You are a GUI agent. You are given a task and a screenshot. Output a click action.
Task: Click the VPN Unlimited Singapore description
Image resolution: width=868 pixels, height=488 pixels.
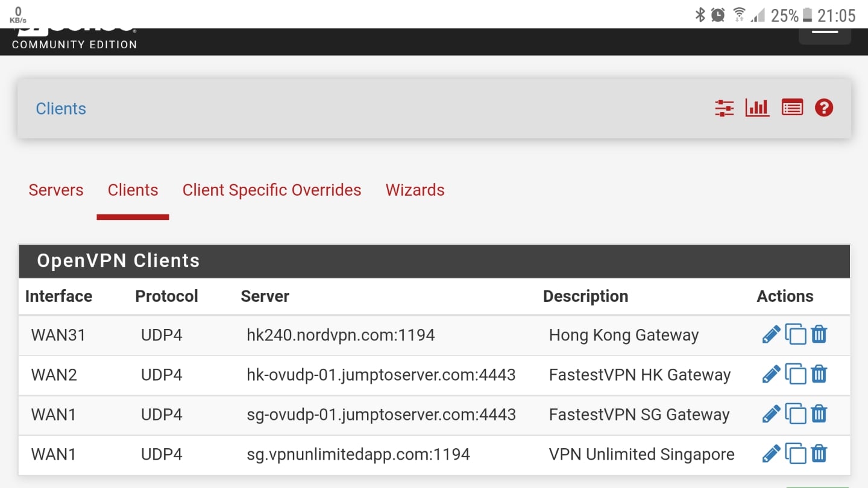point(641,454)
